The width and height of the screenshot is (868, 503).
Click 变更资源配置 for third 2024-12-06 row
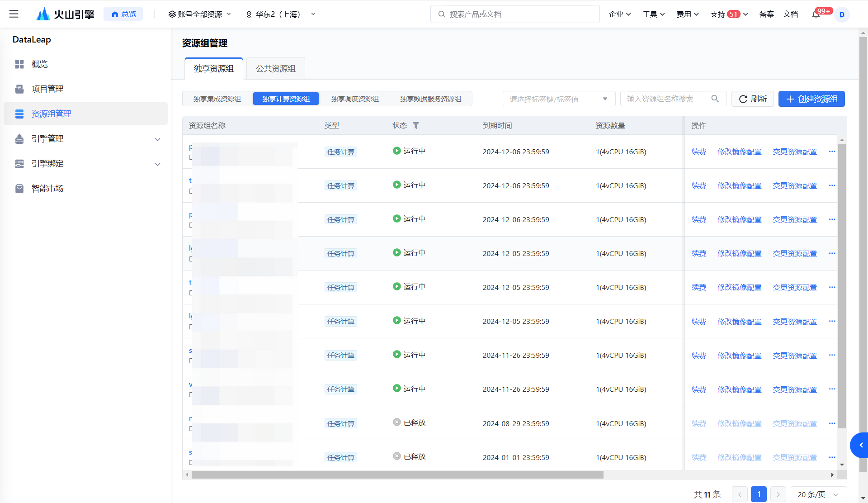tap(795, 219)
